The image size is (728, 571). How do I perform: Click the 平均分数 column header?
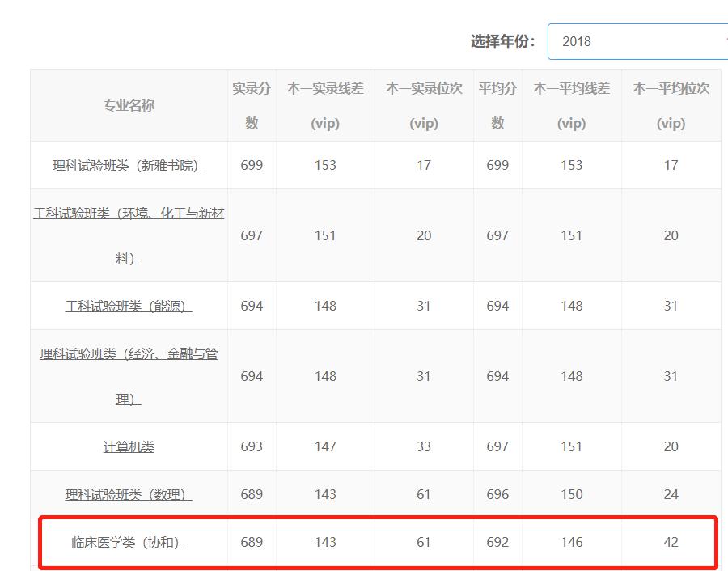tap(497, 105)
